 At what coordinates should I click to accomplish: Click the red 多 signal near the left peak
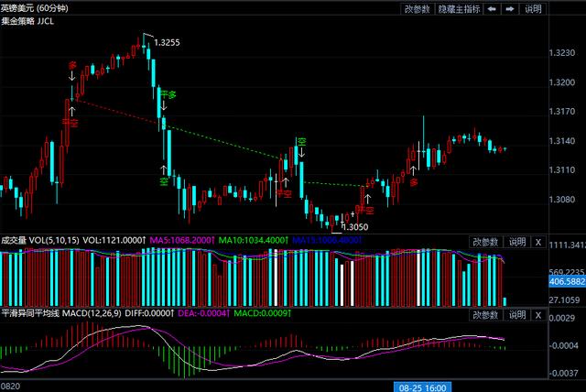coord(72,66)
